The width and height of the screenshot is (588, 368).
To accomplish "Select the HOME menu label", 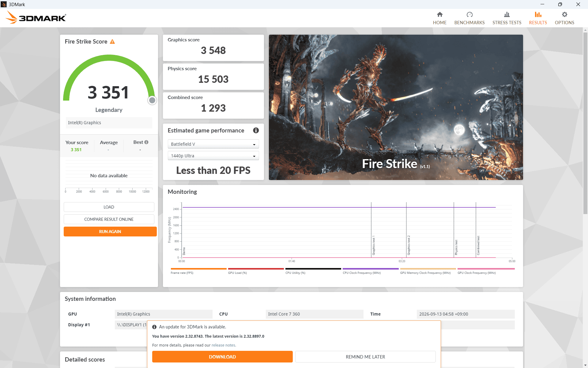I will pos(439,23).
